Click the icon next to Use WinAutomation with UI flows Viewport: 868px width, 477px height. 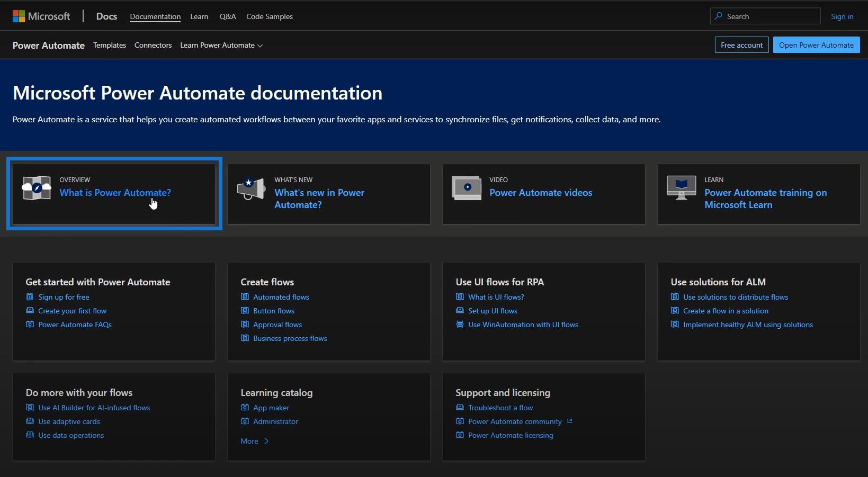click(x=460, y=325)
